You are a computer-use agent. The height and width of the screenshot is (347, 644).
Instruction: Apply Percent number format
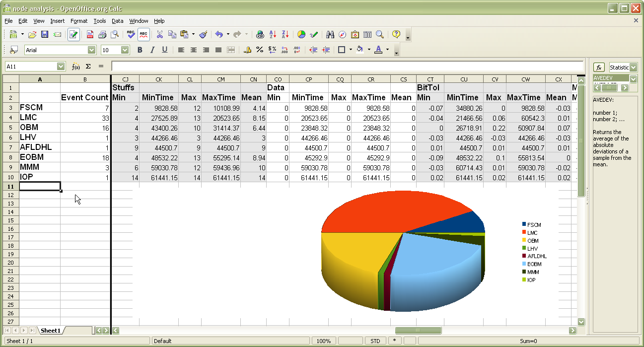point(260,50)
